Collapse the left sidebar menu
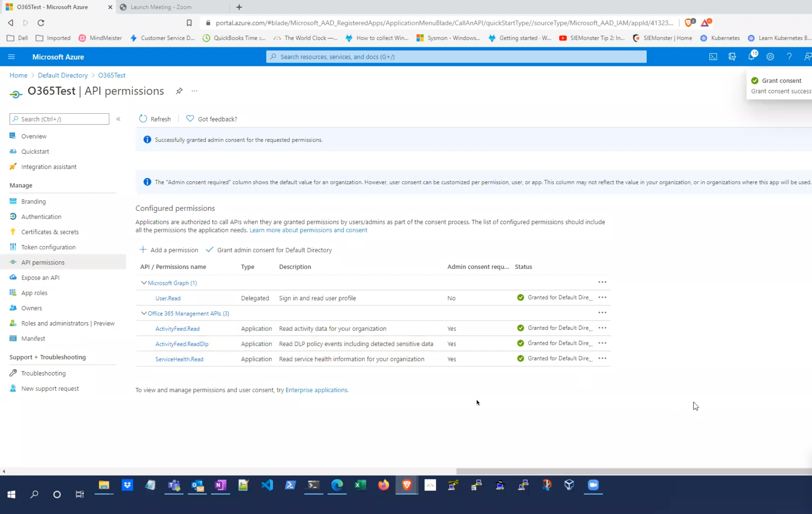 118,119
